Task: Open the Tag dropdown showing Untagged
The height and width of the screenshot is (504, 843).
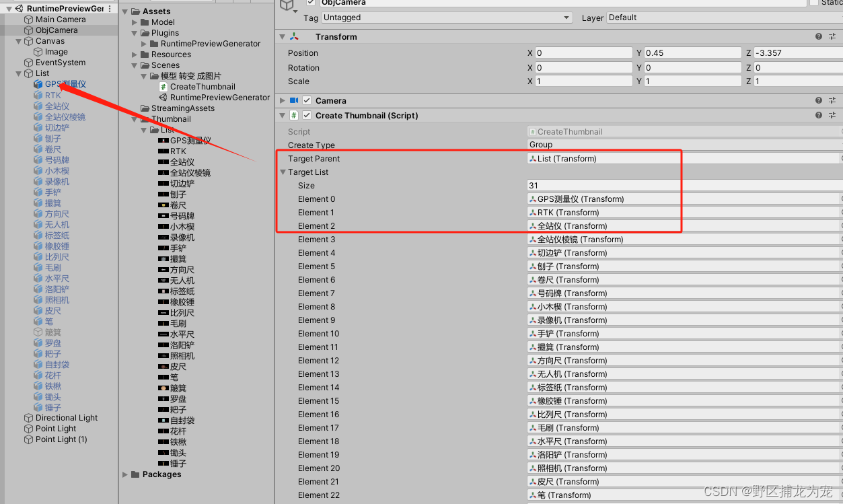Action: coord(447,17)
